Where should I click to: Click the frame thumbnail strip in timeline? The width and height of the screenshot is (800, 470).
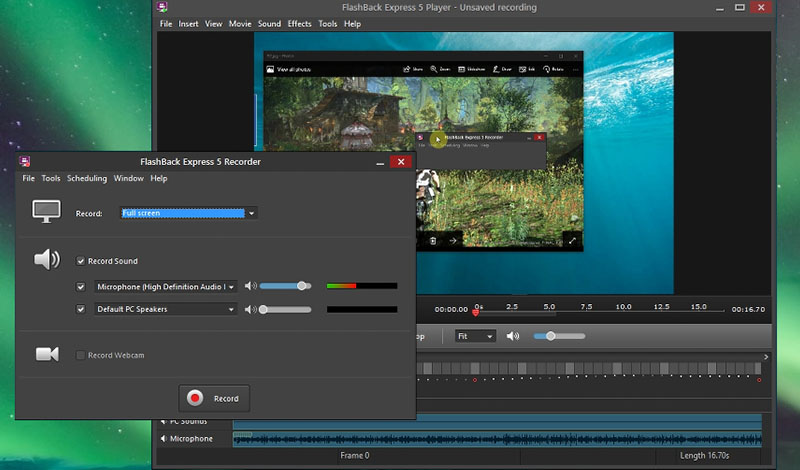[x=589, y=368]
